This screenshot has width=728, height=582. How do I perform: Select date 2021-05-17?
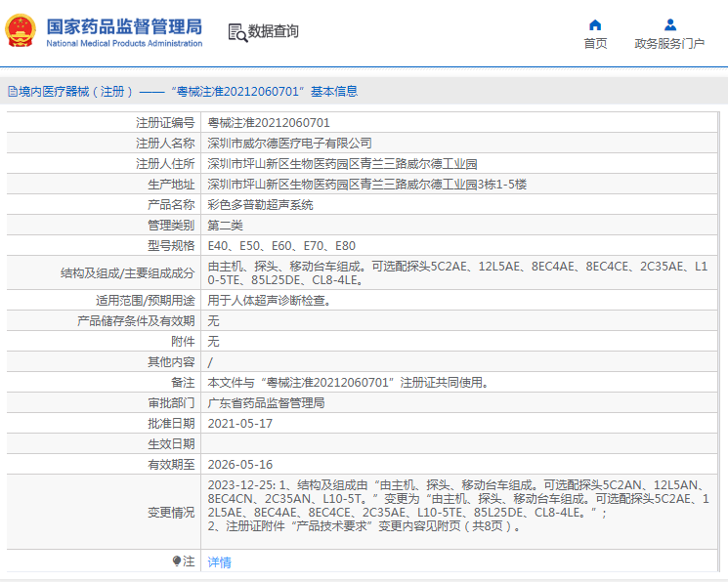pos(240,423)
